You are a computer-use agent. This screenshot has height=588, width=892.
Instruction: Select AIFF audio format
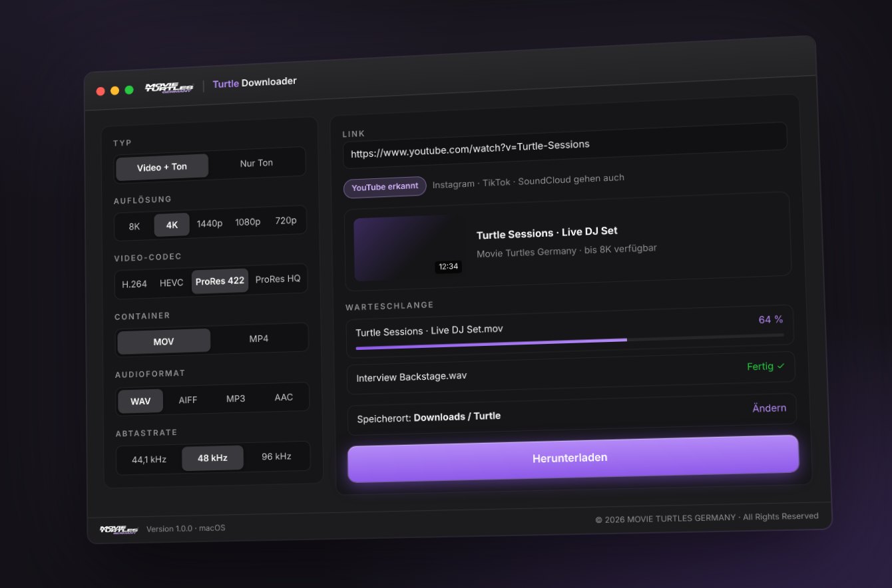[188, 400]
